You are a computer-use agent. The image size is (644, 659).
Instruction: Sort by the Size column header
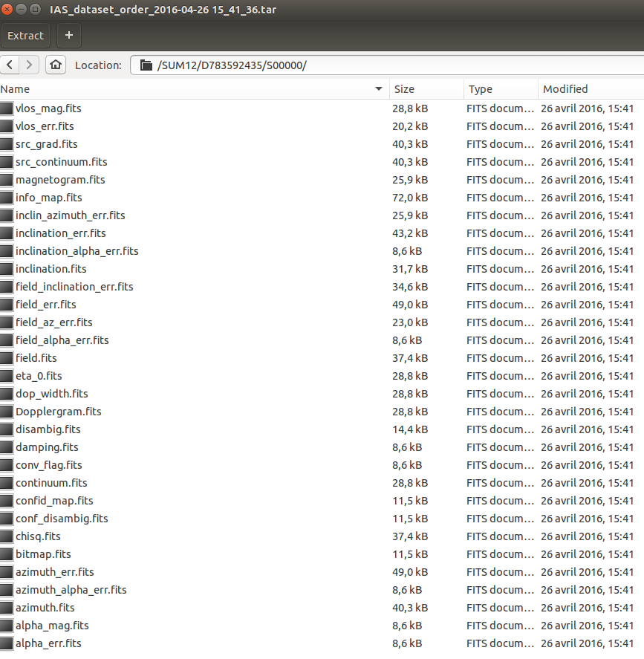[x=426, y=89]
